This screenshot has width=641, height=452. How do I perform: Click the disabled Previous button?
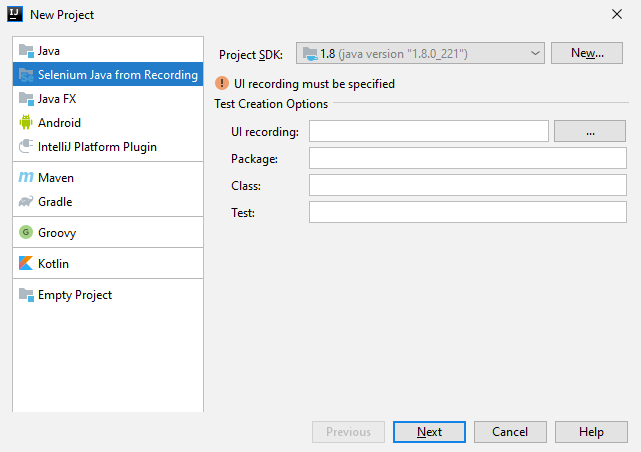tap(348, 432)
